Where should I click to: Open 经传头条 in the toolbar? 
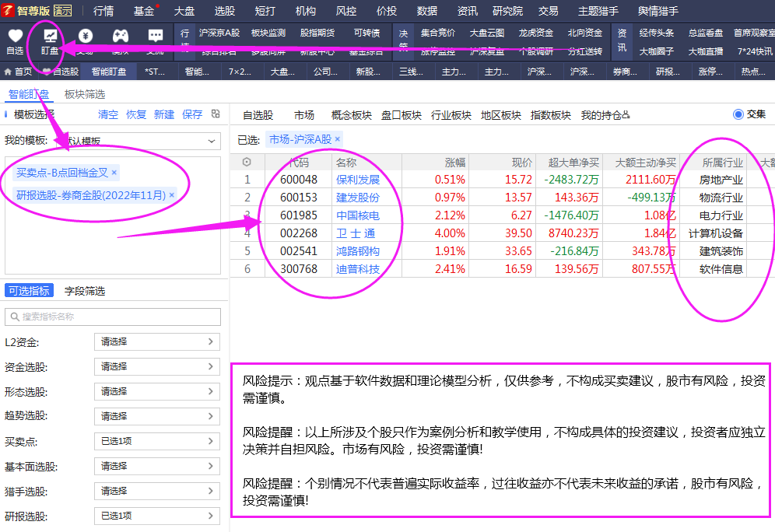[x=657, y=33]
